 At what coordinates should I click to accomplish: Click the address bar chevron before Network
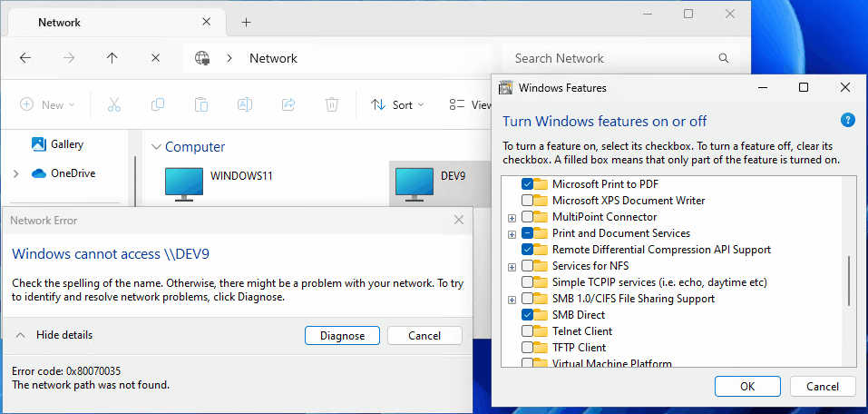pyautogui.click(x=229, y=58)
